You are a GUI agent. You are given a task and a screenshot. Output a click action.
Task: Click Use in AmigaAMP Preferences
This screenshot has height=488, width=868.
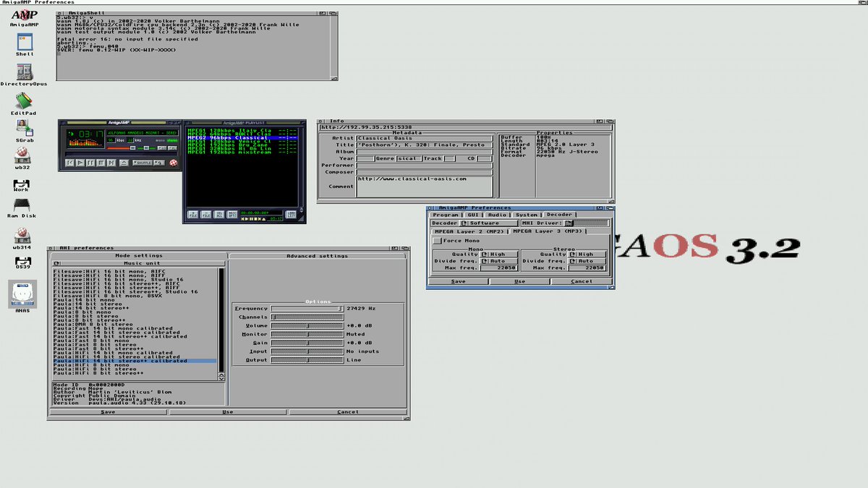pos(520,281)
